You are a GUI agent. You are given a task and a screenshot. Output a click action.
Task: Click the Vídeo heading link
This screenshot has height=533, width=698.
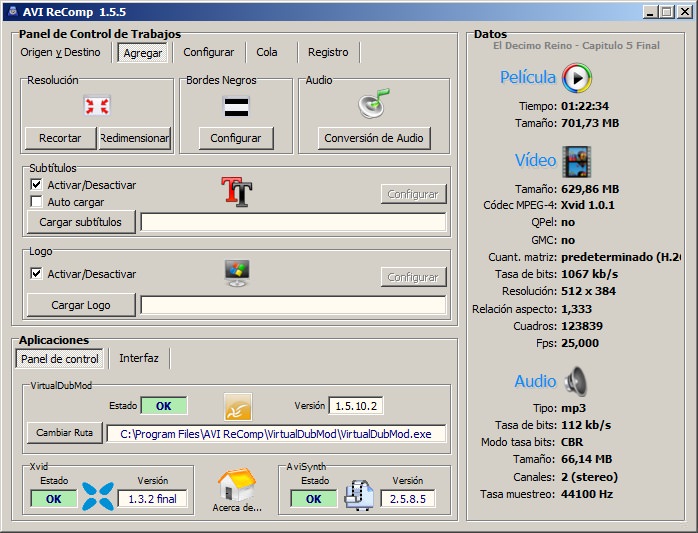click(x=536, y=160)
